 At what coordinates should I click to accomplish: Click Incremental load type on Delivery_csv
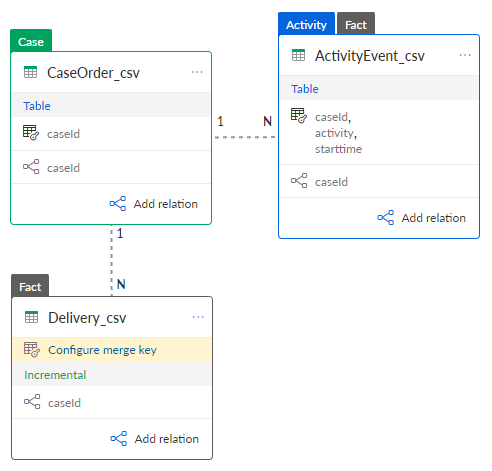[x=55, y=375]
